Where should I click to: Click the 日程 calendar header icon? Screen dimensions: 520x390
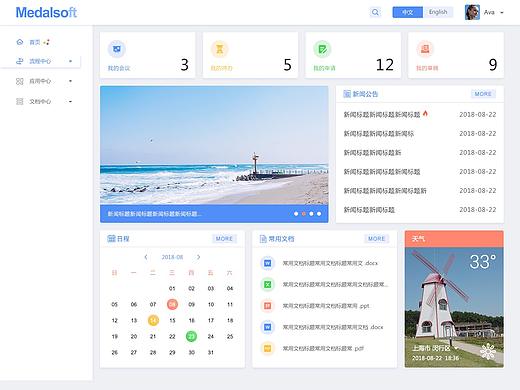coord(111,238)
